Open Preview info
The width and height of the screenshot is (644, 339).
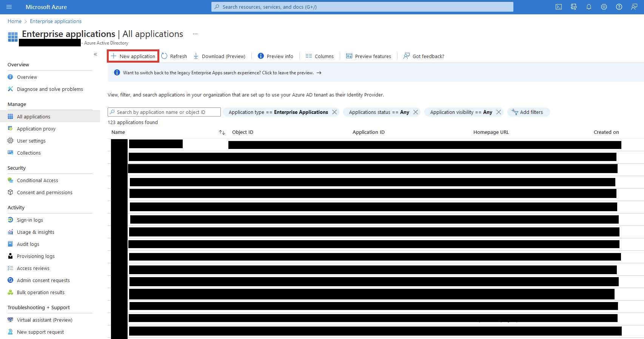coord(275,56)
